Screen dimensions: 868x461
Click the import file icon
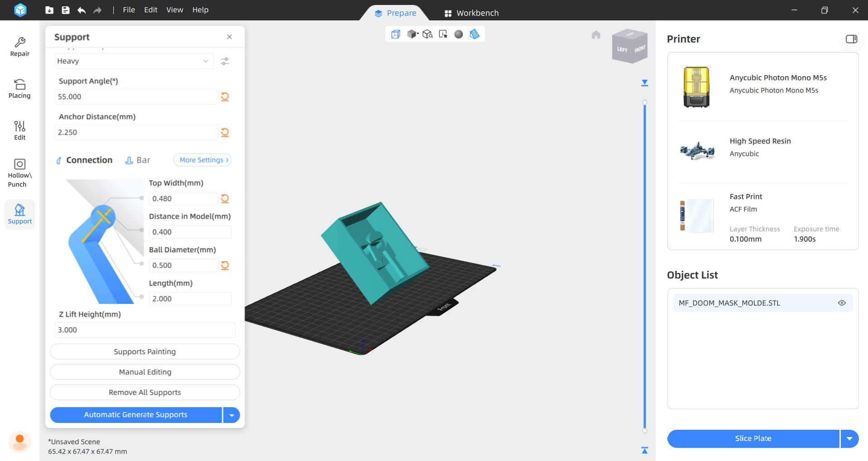(49, 10)
